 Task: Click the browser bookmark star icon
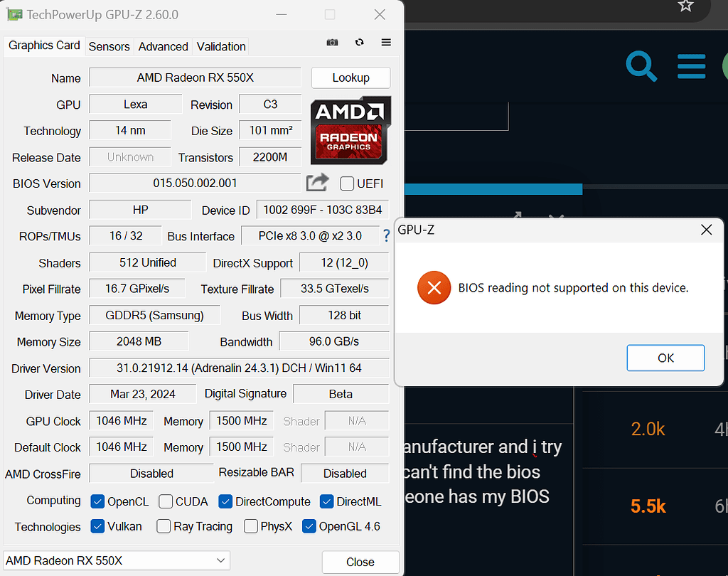686,6
